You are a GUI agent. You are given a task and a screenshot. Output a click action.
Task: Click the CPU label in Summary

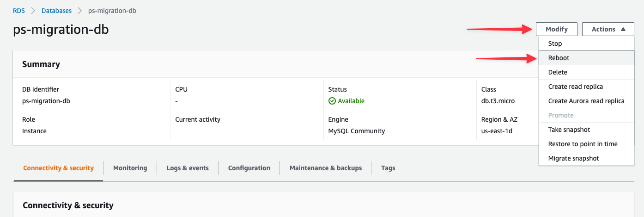(x=182, y=89)
